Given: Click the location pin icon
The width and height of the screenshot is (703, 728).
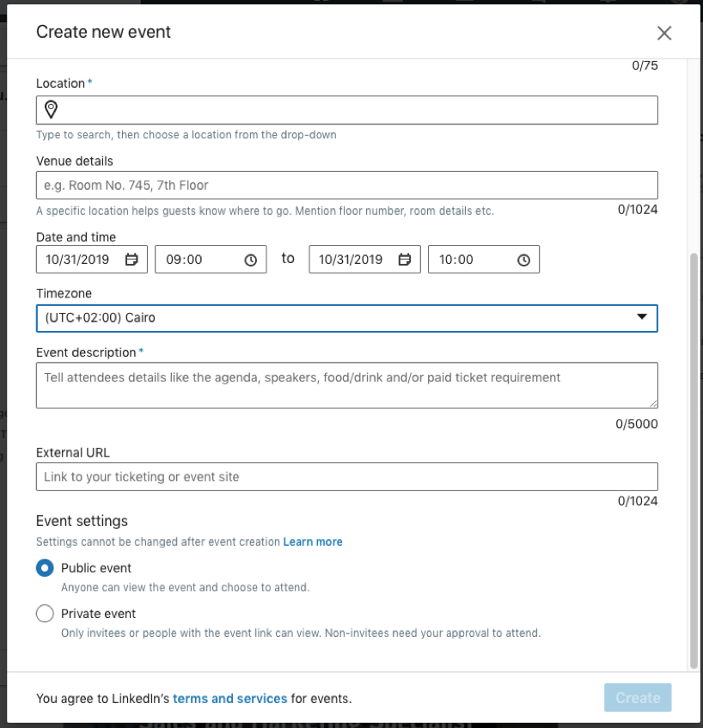Looking at the screenshot, I should pyautogui.click(x=51, y=109).
